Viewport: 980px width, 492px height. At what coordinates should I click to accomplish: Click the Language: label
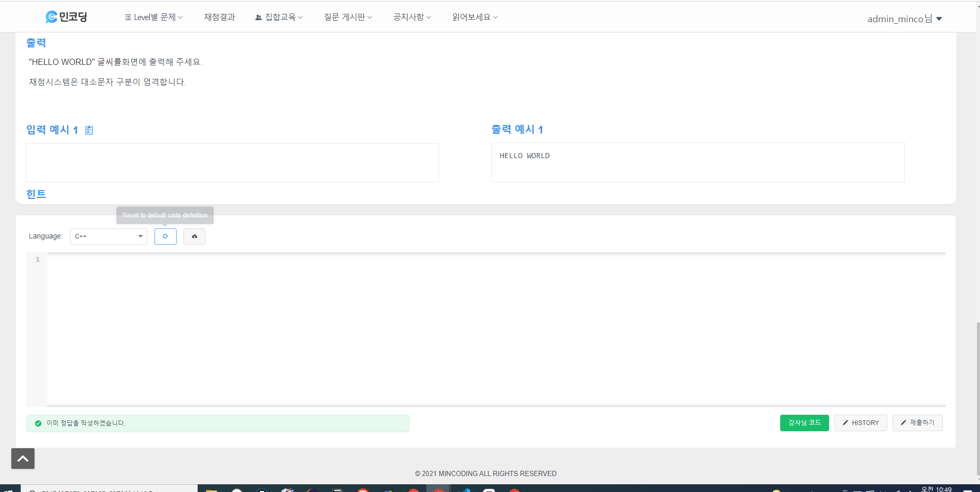click(x=45, y=236)
